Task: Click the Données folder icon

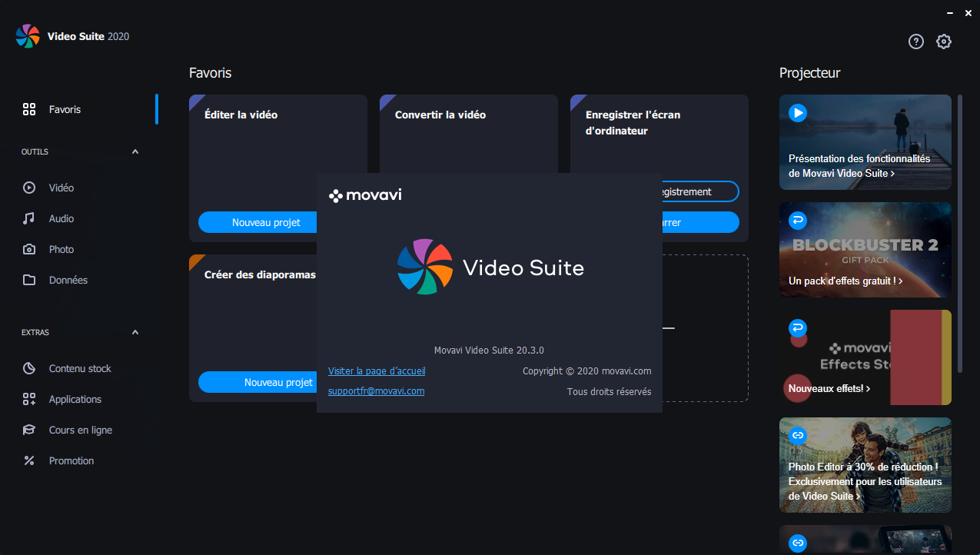Action: click(x=29, y=280)
